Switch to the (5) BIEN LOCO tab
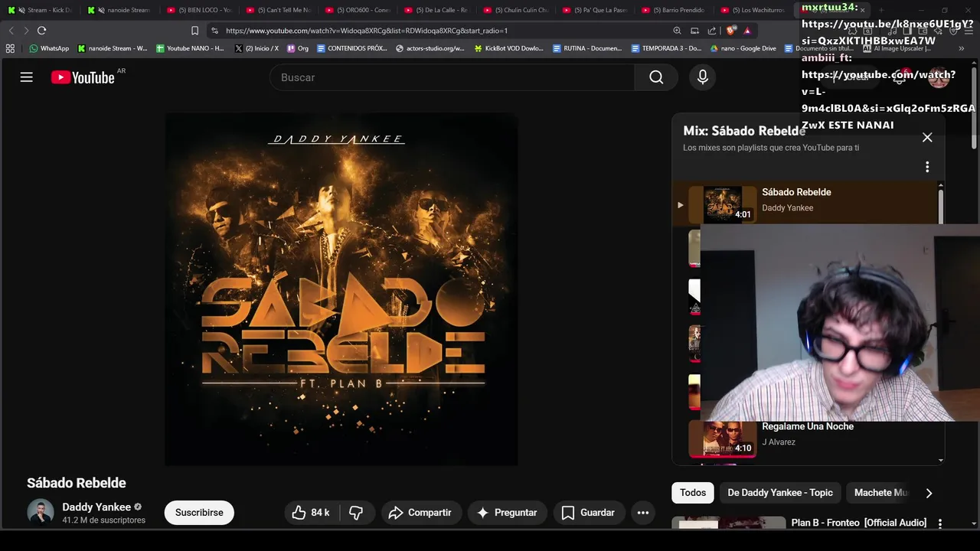The image size is (980, 551). click(198, 10)
